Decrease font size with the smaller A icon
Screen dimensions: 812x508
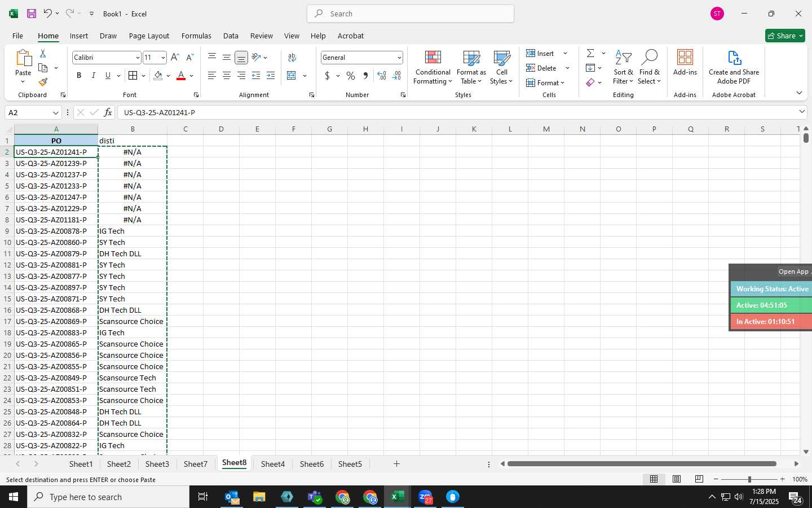pyautogui.click(x=190, y=57)
